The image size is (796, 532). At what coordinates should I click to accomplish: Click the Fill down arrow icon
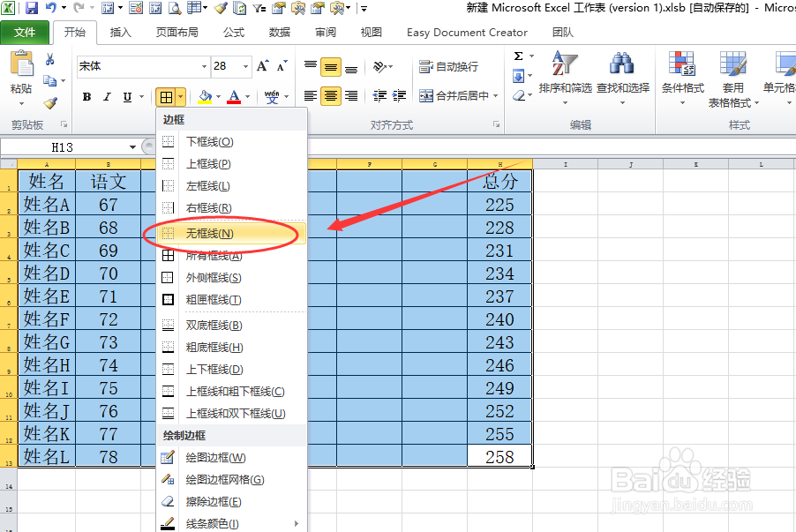pyautogui.click(x=518, y=76)
